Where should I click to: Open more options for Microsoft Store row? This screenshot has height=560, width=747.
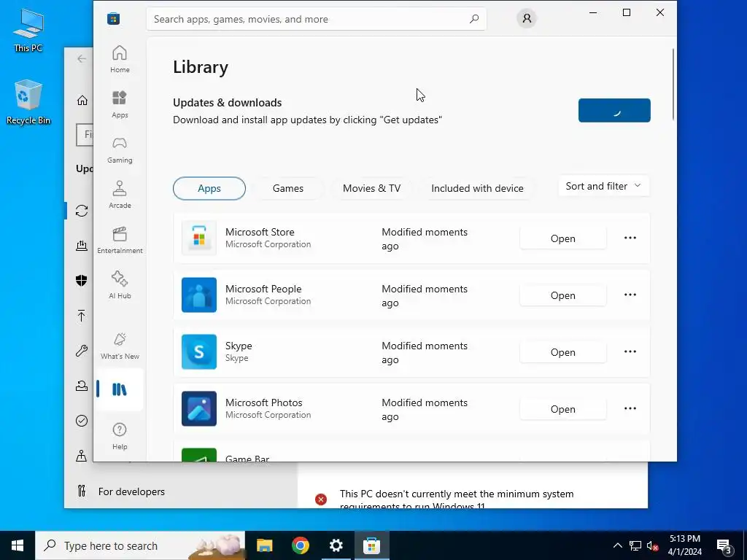(630, 238)
